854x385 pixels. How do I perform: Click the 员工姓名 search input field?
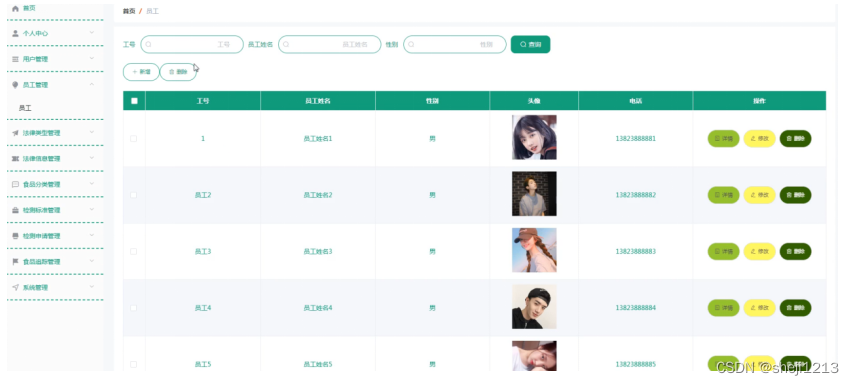click(330, 45)
